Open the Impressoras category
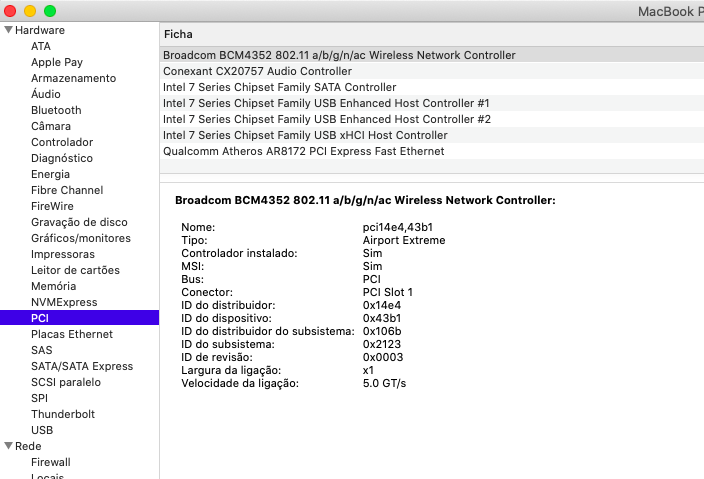704x479 pixels. tap(63, 255)
